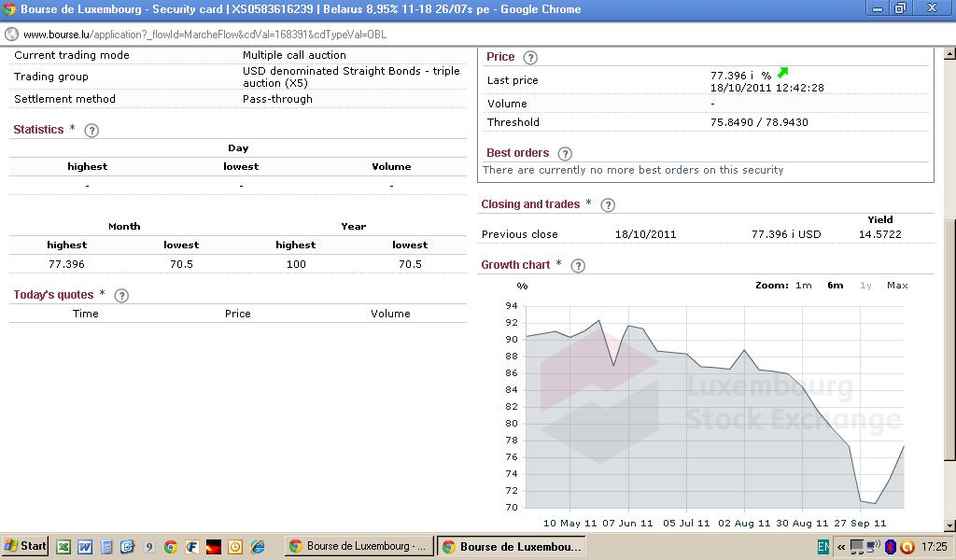Click the green price-up arrow icon
The image size is (956, 560).
(782, 73)
